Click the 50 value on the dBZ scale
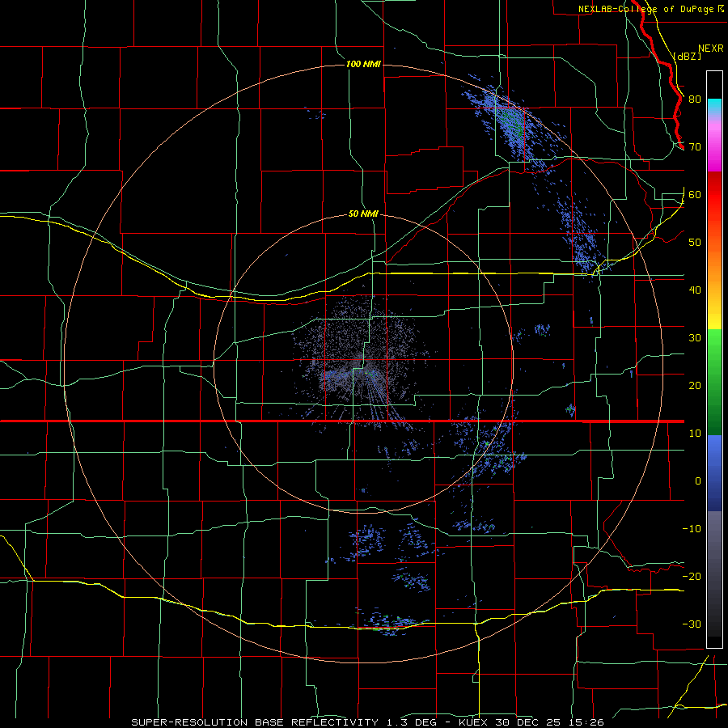This screenshot has height=728, width=728. (695, 243)
